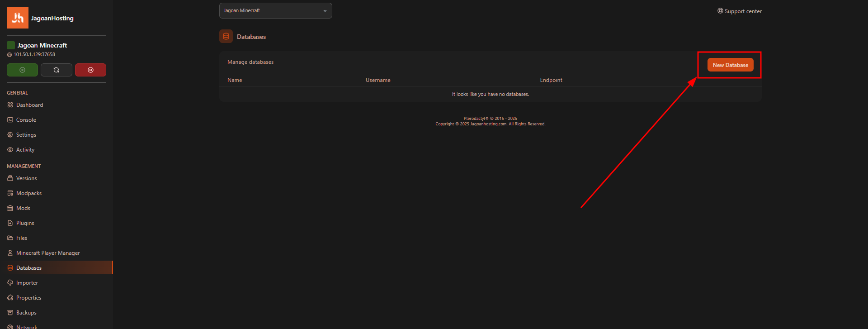
Task: Click the Backups archive icon
Action: (10, 313)
